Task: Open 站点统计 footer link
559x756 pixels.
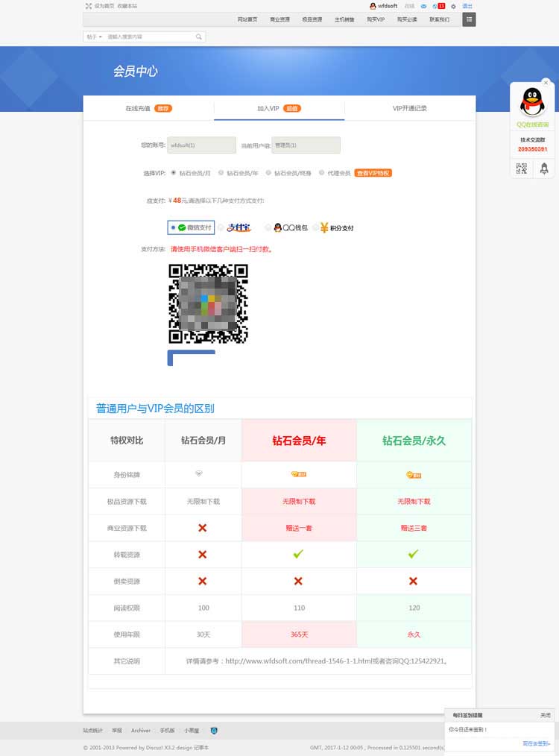Action: tap(93, 731)
